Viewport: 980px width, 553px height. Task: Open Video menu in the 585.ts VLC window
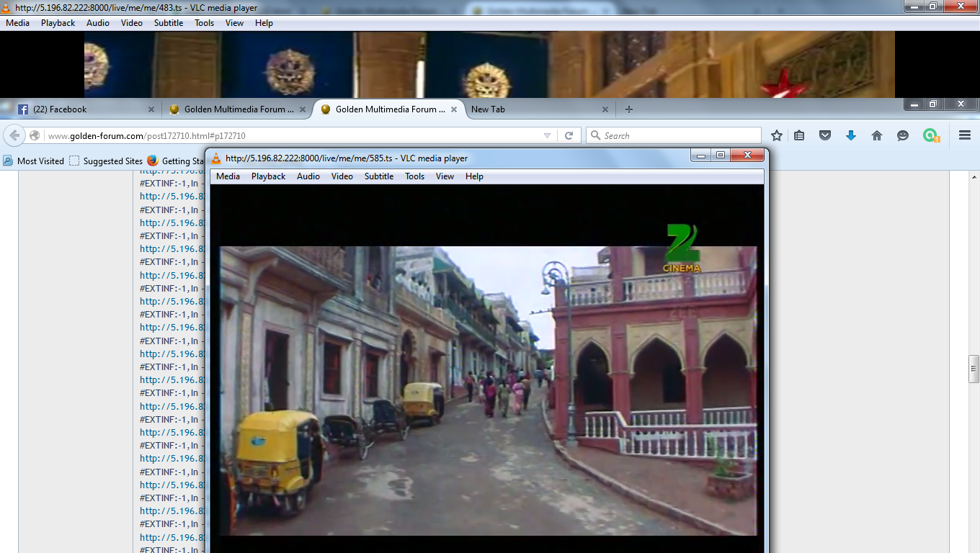tap(342, 176)
